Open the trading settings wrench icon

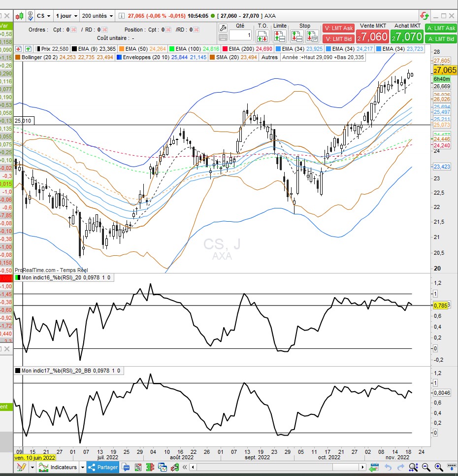(223, 28)
